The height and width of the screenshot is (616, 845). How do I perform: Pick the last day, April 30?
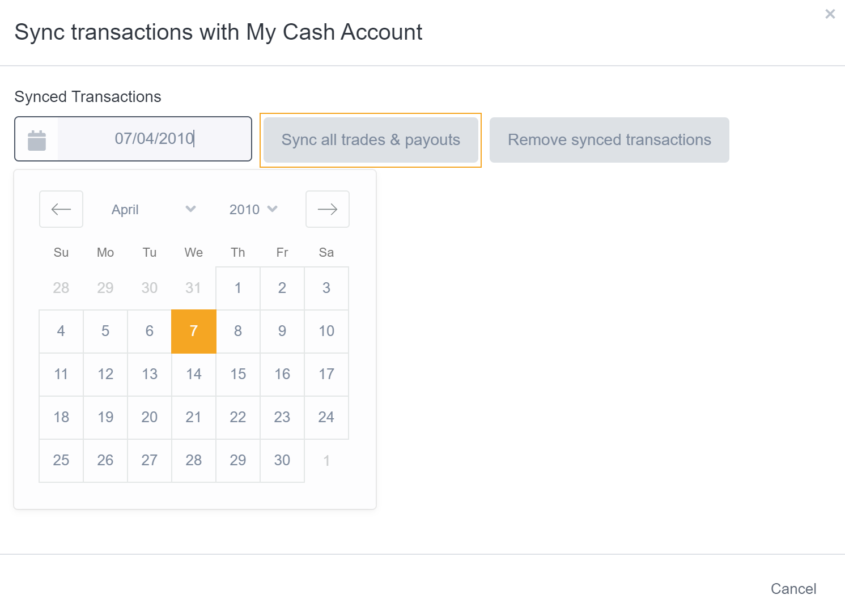pyautogui.click(x=282, y=460)
